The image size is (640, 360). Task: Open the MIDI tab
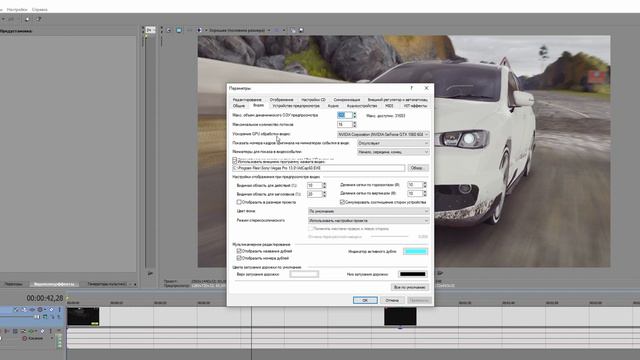pyautogui.click(x=389, y=106)
